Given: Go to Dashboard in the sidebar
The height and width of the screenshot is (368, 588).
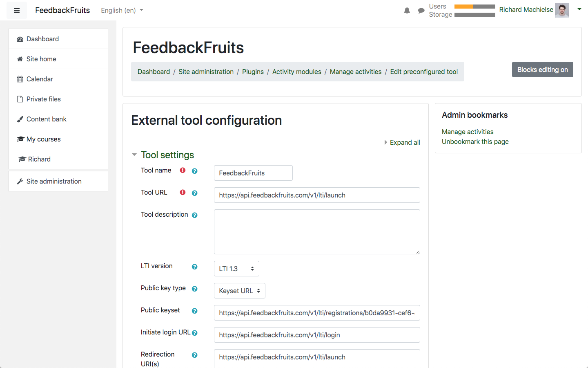Looking at the screenshot, I should 58,39.
